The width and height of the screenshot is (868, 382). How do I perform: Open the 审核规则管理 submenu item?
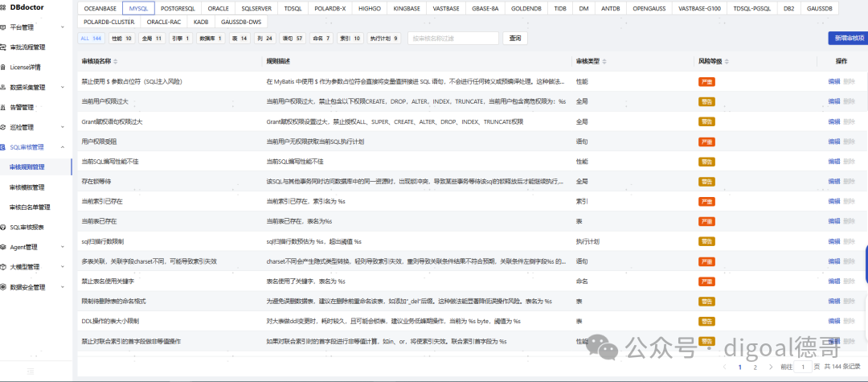tap(36, 167)
